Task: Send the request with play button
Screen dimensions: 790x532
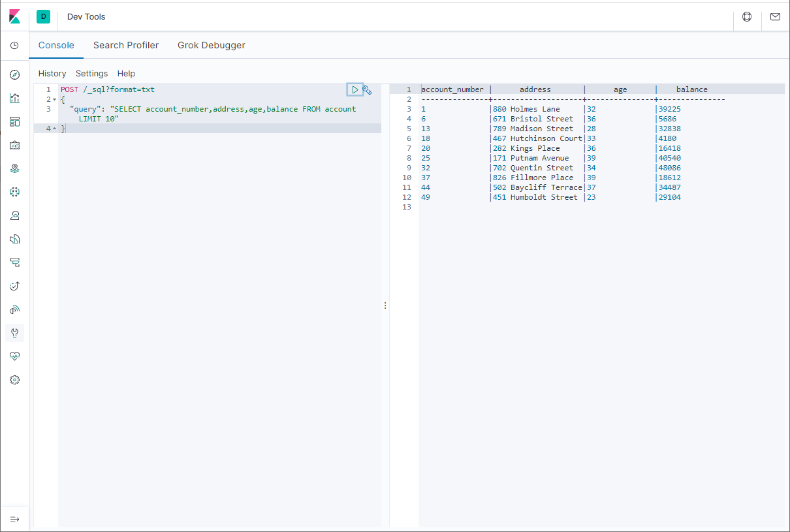Action: pyautogui.click(x=355, y=89)
